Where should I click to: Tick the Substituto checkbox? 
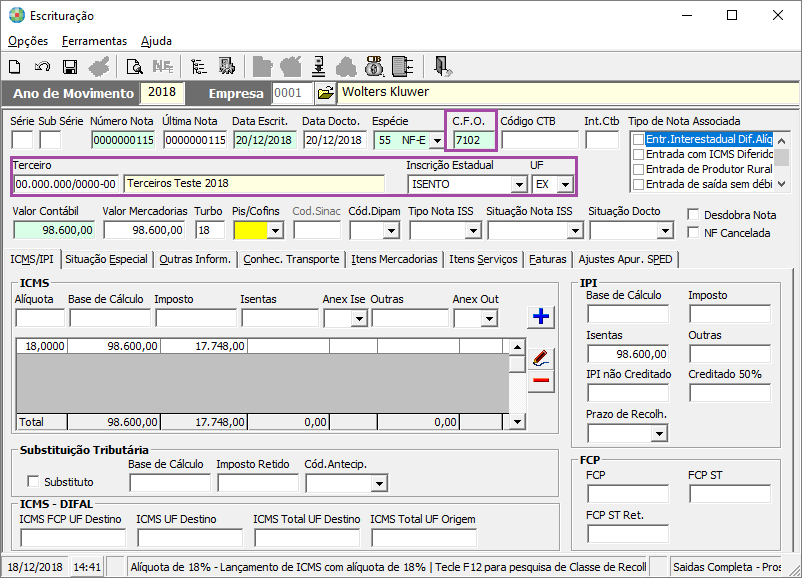point(33,481)
